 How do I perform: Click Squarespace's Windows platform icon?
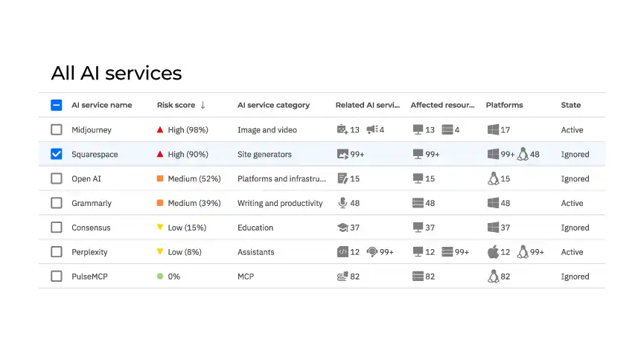click(493, 154)
